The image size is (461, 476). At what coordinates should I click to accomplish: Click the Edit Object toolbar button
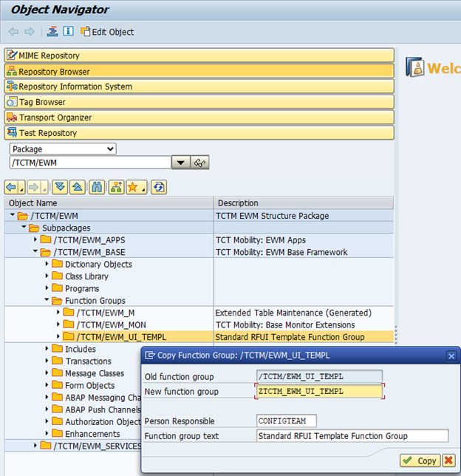point(107,32)
